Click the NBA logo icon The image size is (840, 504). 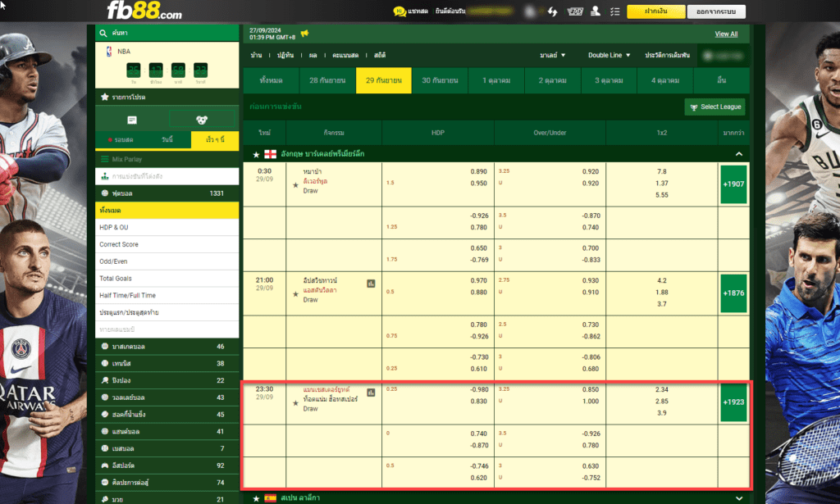click(109, 52)
